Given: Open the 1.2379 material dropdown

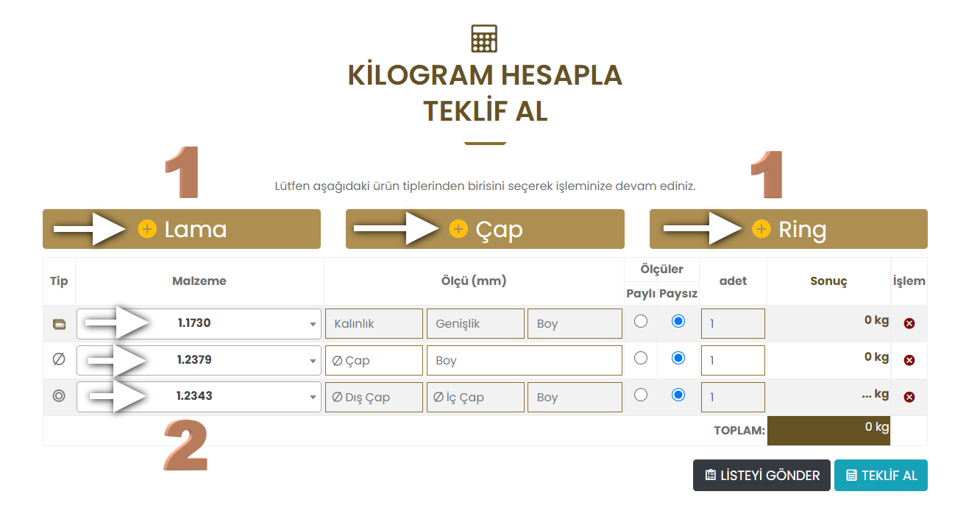Looking at the screenshot, I should click(199, 360).
